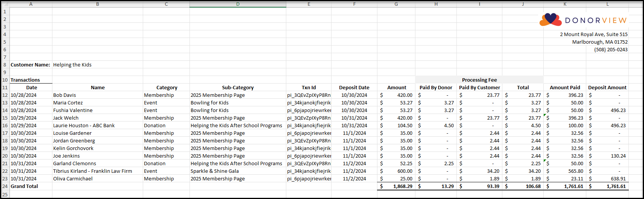Click the Paid By Customer heading
The width and height of the screenshot is (644, 199).
coord(479,88)
